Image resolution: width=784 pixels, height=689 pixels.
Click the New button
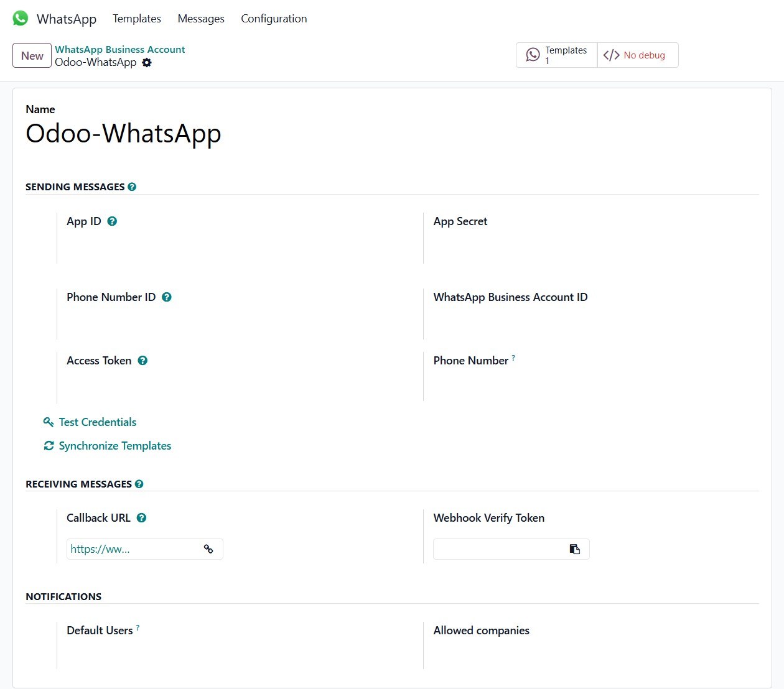[32, 55]
